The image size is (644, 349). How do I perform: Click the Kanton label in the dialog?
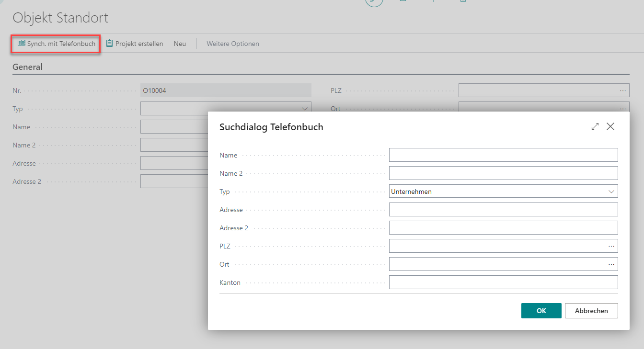[230, 282]
